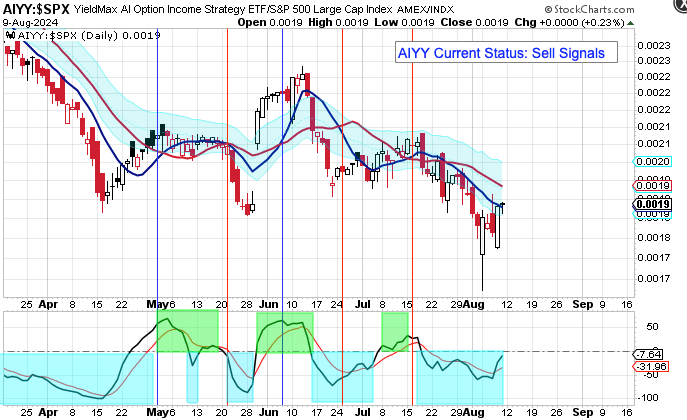Click the red-highlighted 0.0019 price tag
The height and width of the screenshot is (420, 687).
(653, 185)
